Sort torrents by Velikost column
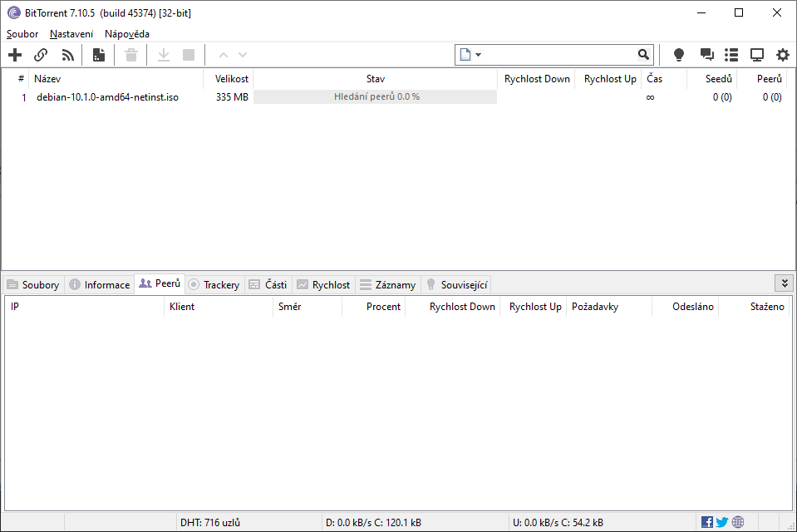The width and height of the screenshot is (797, 532). (x=229, y=79)
